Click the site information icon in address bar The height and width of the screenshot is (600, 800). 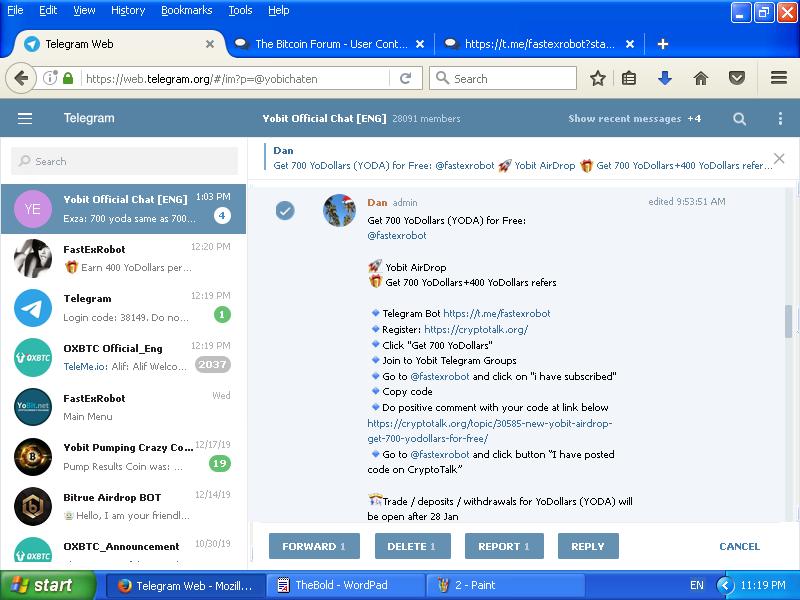click(50, 79)
